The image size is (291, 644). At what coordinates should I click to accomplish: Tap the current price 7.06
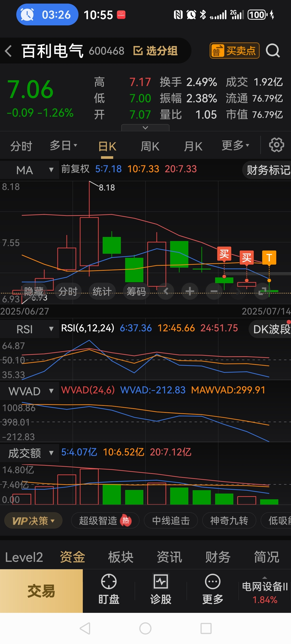tap(30, 90)
